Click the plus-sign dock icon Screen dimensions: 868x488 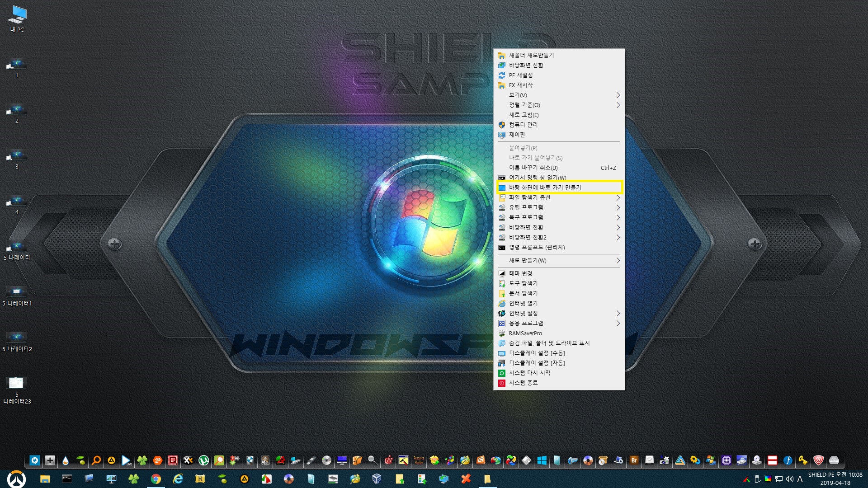pos(50,460)
